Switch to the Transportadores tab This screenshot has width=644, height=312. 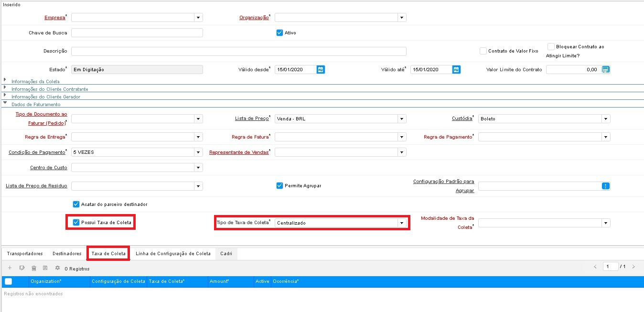click(x=25, y=254)
